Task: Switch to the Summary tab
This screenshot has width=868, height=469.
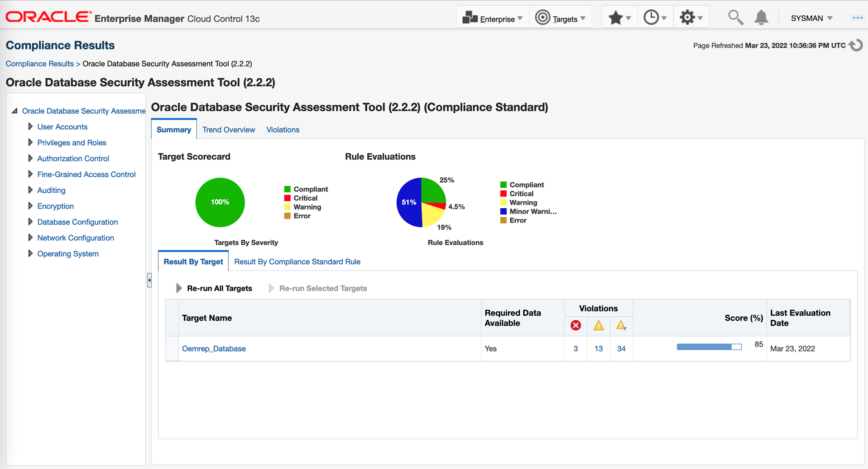Action: pyautogui.click(x=174, y=129)
